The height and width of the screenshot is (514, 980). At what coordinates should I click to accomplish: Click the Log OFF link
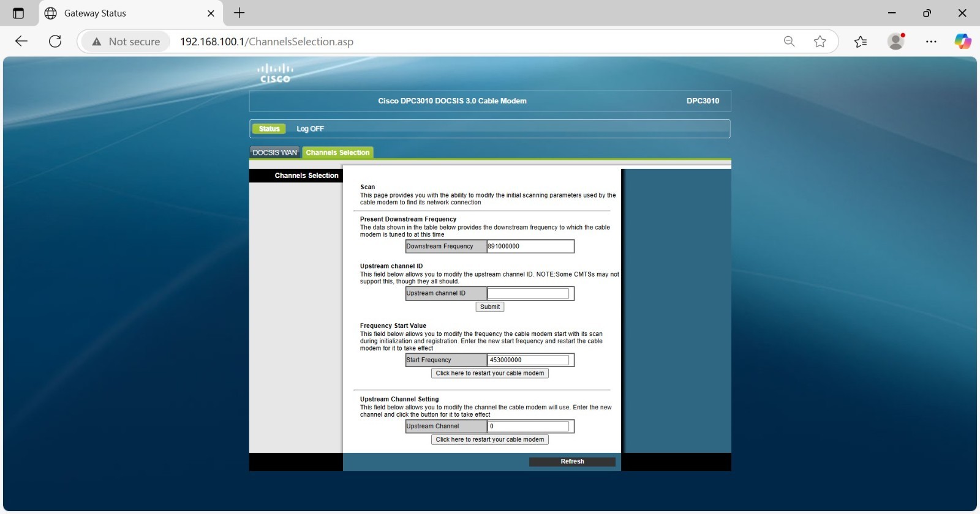tap(310, 128)
